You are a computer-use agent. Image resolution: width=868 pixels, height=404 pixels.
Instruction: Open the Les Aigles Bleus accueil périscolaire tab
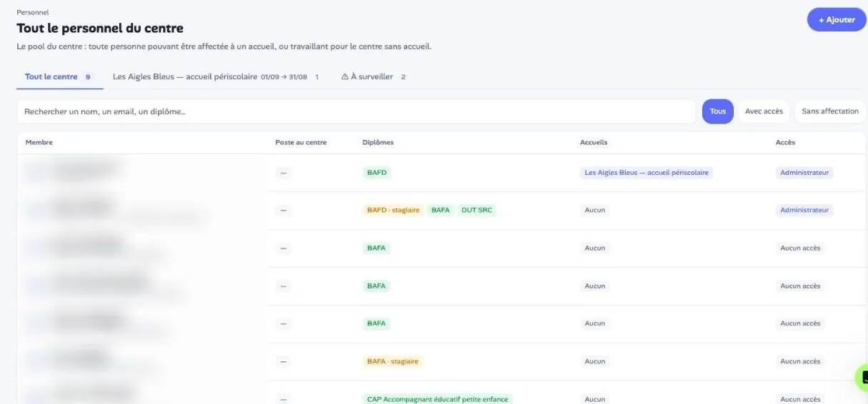(x=216, y=76)
